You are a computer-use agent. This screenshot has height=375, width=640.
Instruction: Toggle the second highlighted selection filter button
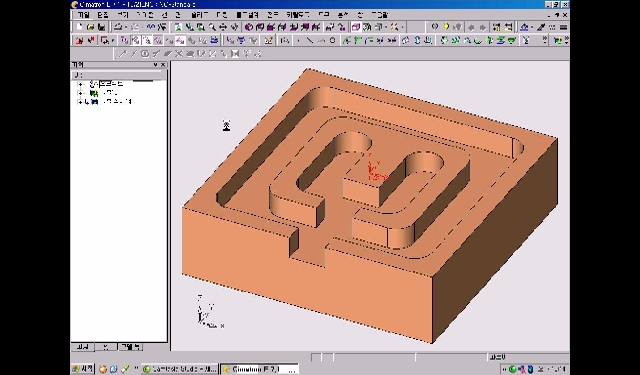147,40
